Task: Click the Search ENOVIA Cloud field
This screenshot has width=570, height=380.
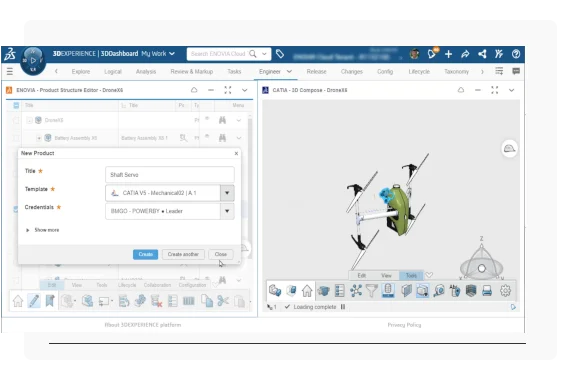Action: point(218,54)
